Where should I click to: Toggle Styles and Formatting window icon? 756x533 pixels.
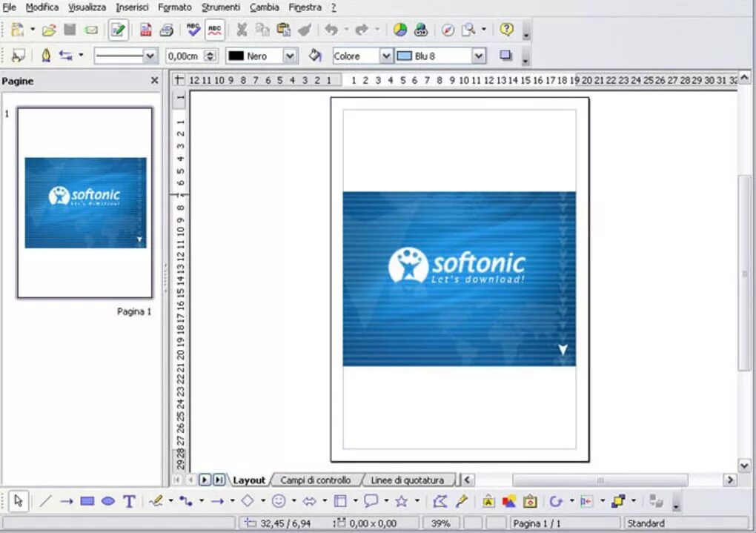19,56
